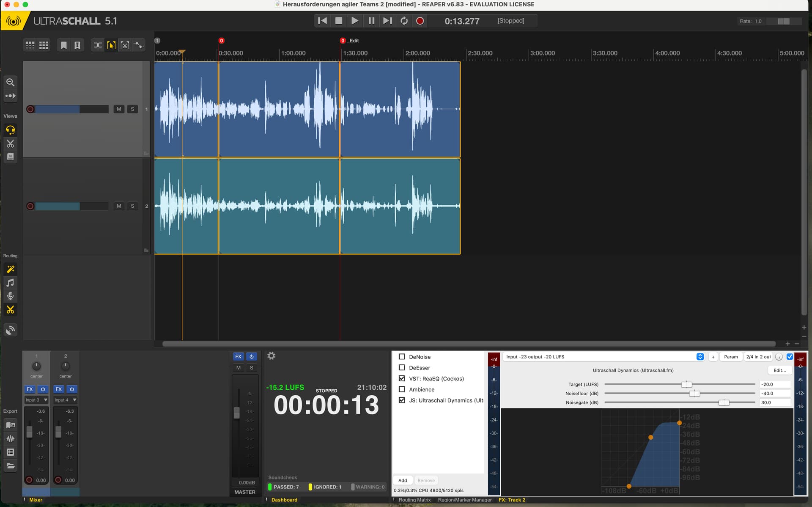Uncheck JS: Ultraschall Dynamics effect

pyautogui.click(x=402, y=400)
